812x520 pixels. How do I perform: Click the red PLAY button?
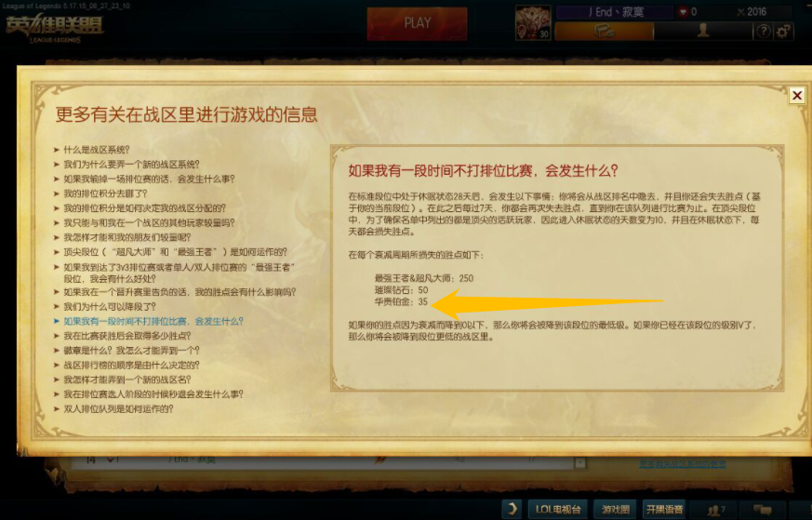coord(417,23)
